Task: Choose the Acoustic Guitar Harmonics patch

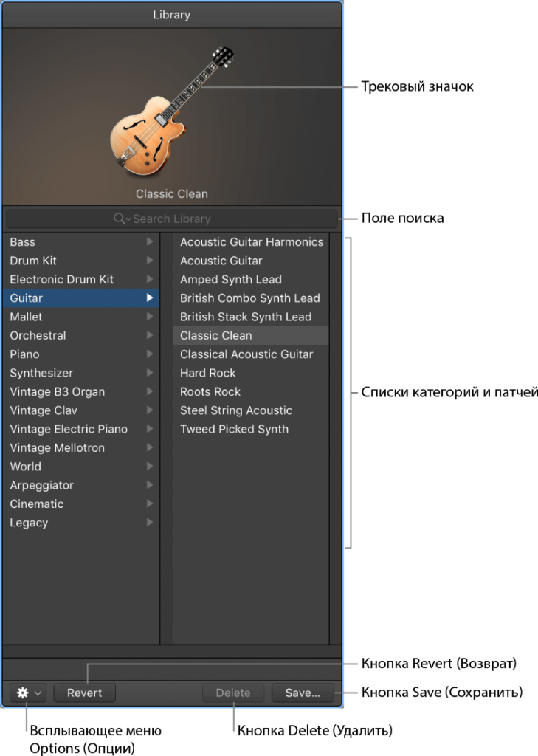Action: point(251,242)
